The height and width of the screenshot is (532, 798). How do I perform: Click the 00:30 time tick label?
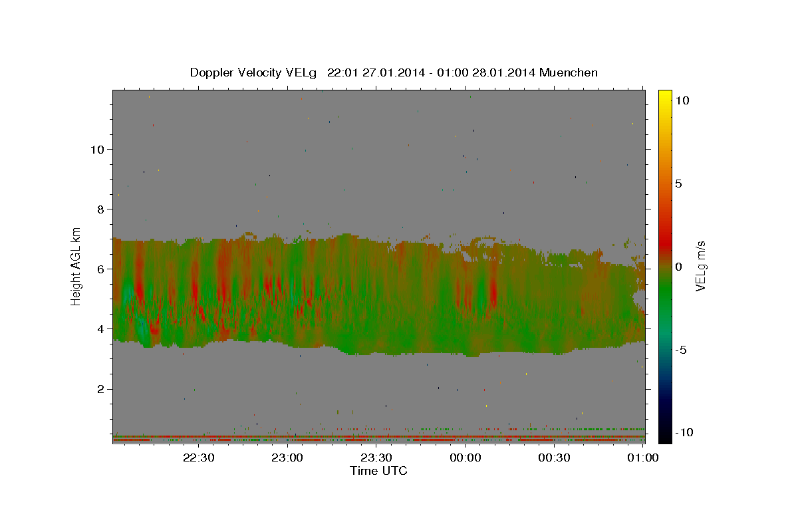pyautogui.click(x=553, y=458)
